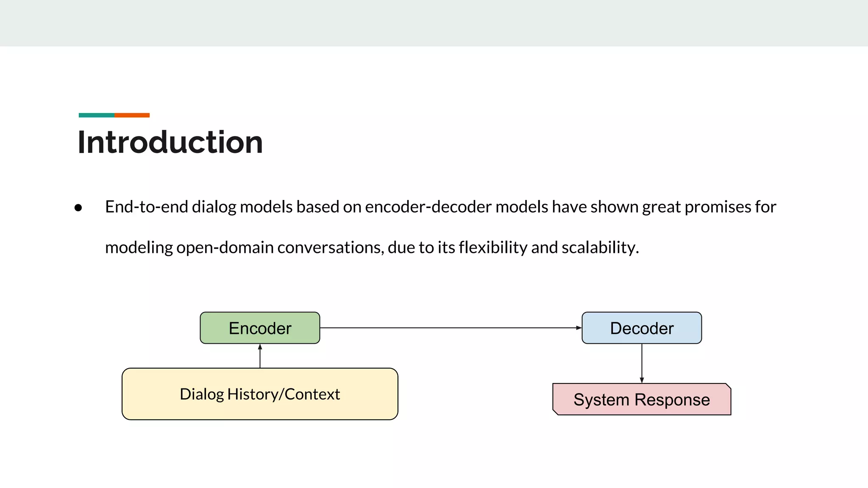The image size is (868, 488).
Task: Click the word "promises" in first line
Action: [x=717, y=207]
